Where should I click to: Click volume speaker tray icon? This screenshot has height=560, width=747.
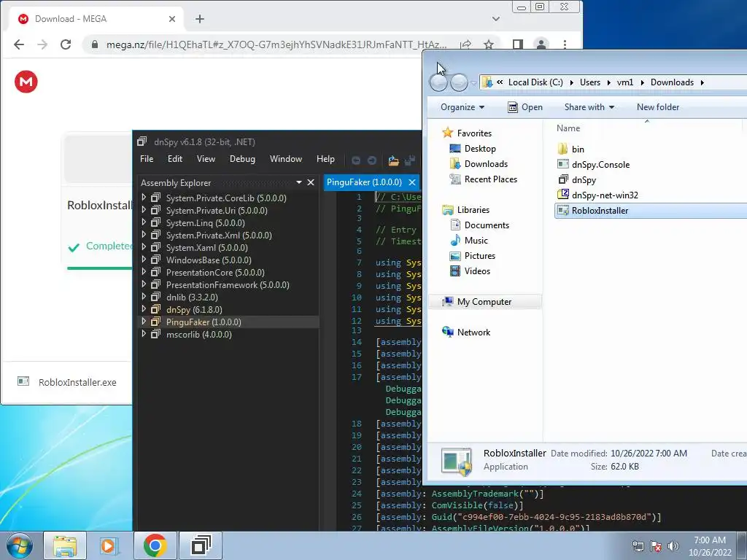[x=673, y=546]
